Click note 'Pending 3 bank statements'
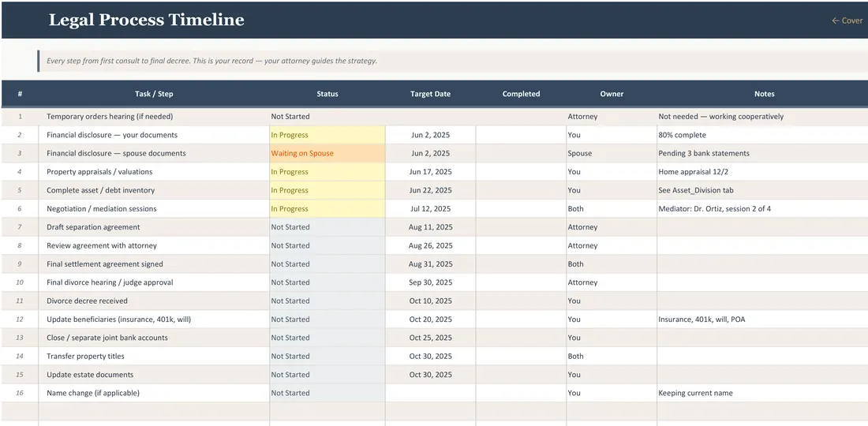 (704, 153)
